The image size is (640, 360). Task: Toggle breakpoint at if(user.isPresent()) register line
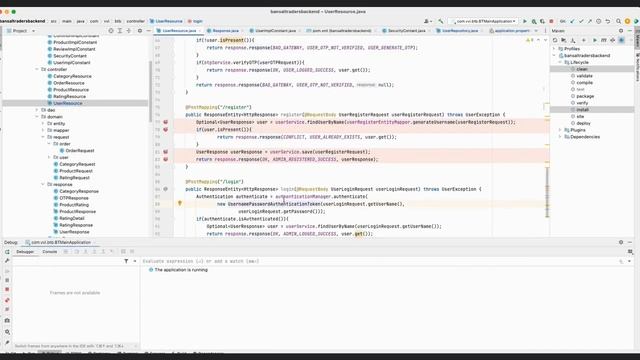[166, 129]
